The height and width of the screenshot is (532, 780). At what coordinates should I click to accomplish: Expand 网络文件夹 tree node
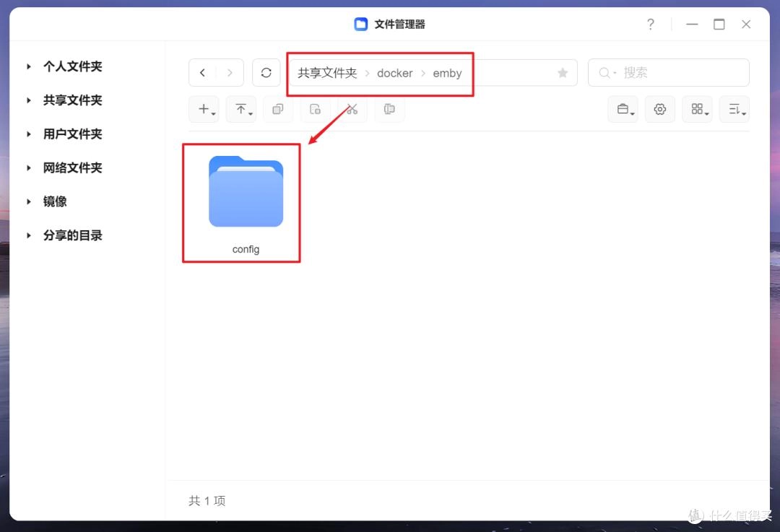(x=29, y=167)
